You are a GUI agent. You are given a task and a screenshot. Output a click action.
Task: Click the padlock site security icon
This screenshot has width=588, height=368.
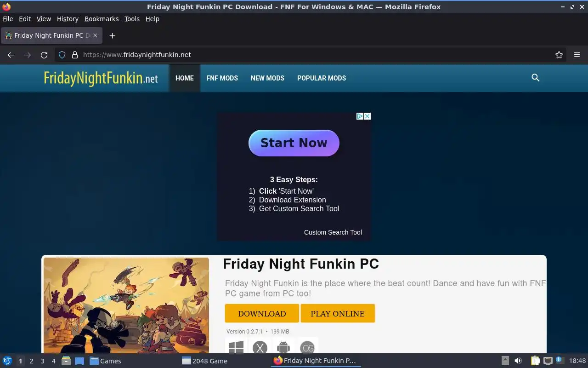coord(74,55)
